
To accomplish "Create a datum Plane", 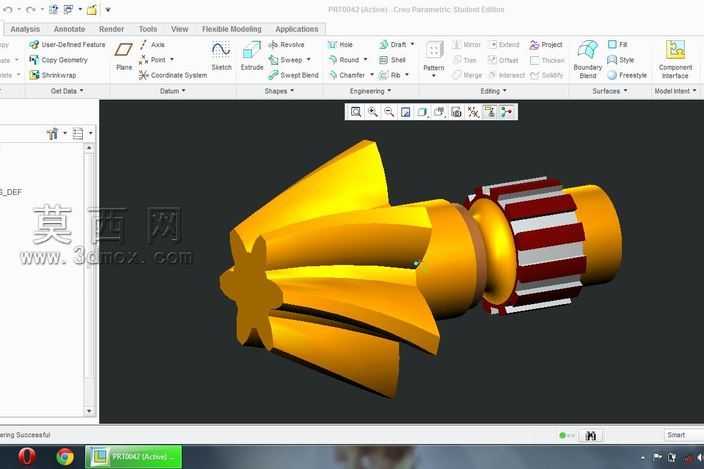I will click(124, 56).
